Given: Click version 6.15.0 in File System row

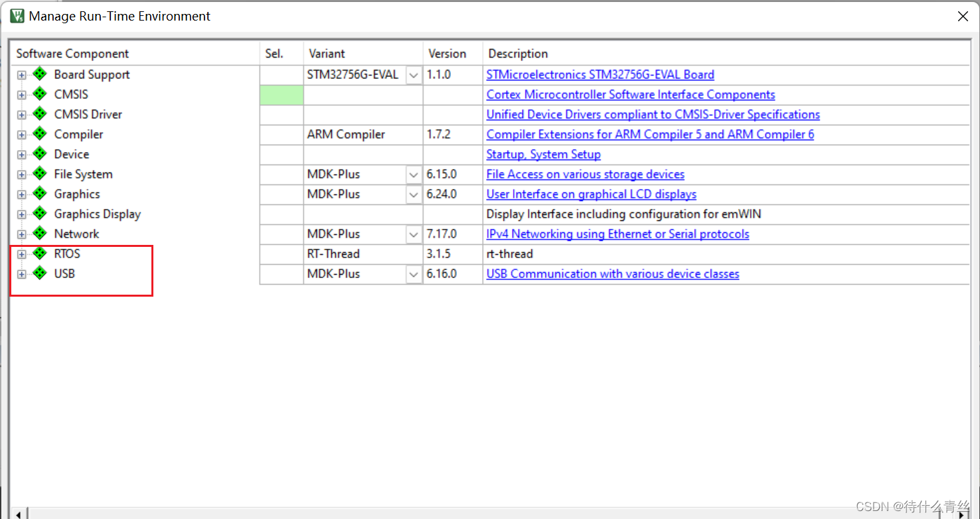Looking at the screenshot, I should point(442,174).
